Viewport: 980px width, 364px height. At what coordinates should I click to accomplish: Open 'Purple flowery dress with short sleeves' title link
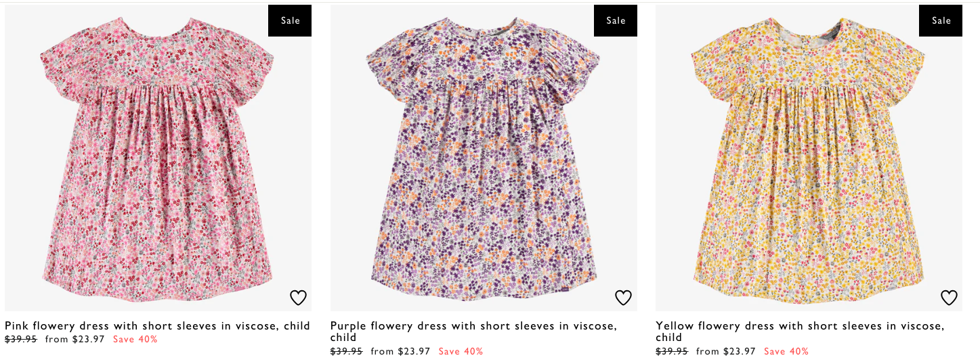473,332
